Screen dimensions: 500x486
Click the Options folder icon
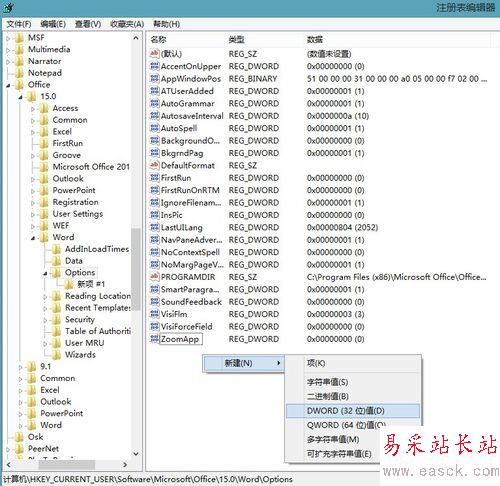(x=56, y=273)
